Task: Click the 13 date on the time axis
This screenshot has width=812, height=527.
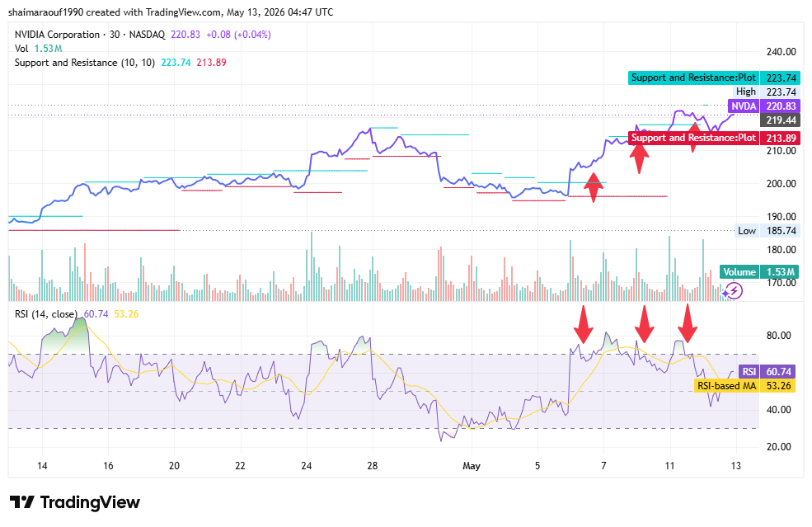Action: (736, 466)
